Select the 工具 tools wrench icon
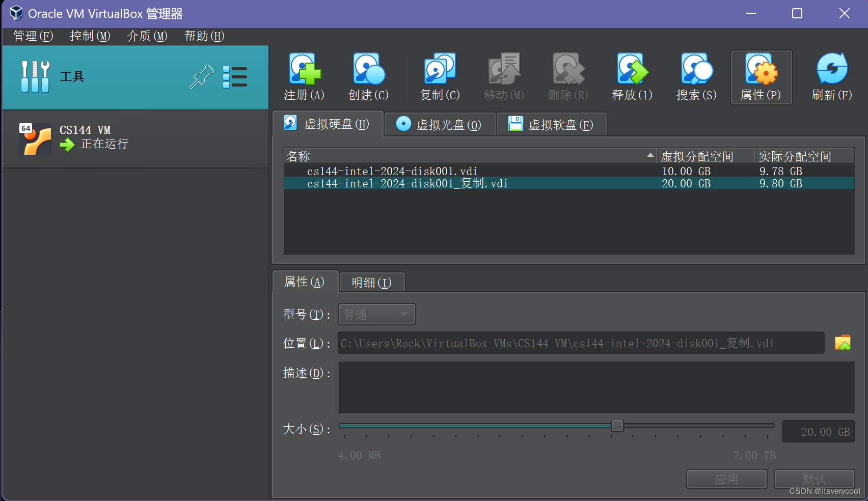Screen dimensions: 868x501 click(x=35, y=77)
